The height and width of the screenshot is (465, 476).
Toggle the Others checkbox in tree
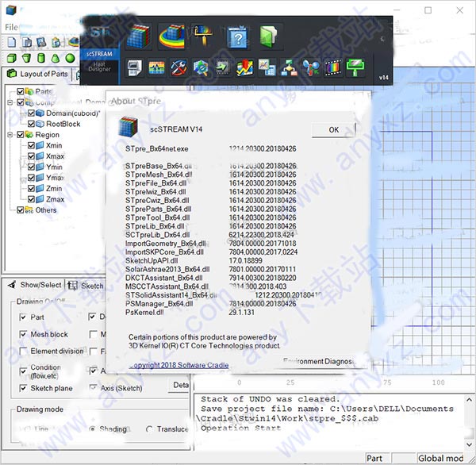[x=21, y=209]
